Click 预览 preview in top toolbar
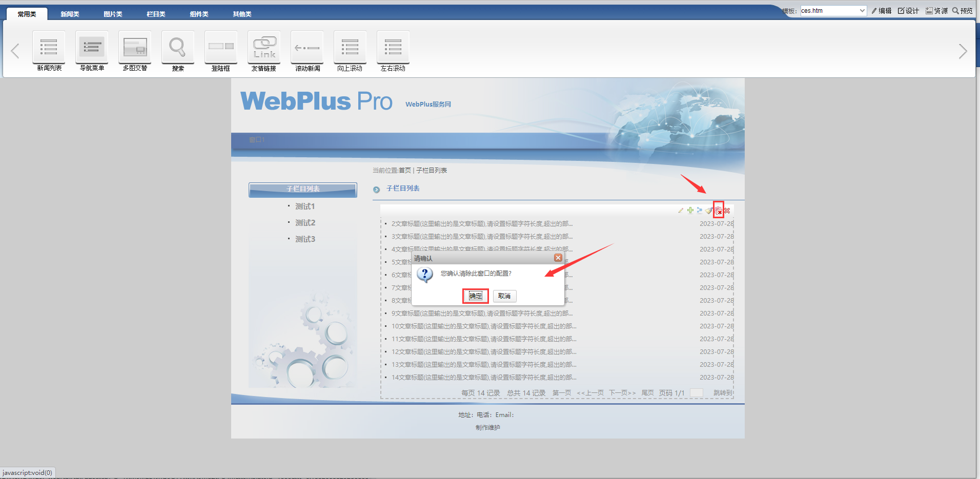The height and width of the screenshot is (479, 980). click(963, 11)
